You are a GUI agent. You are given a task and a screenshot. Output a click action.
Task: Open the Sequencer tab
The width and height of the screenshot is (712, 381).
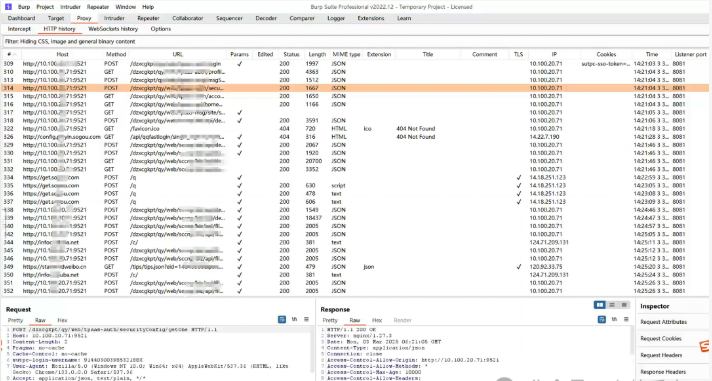point(229,18)
